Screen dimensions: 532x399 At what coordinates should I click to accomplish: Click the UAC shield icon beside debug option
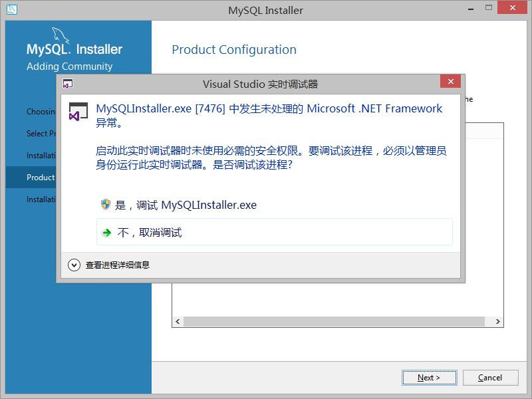(106, 204)
